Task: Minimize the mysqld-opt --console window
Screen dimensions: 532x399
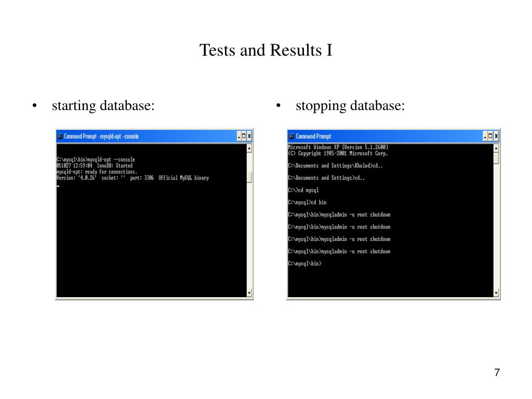Action: (x=239, y=137)
